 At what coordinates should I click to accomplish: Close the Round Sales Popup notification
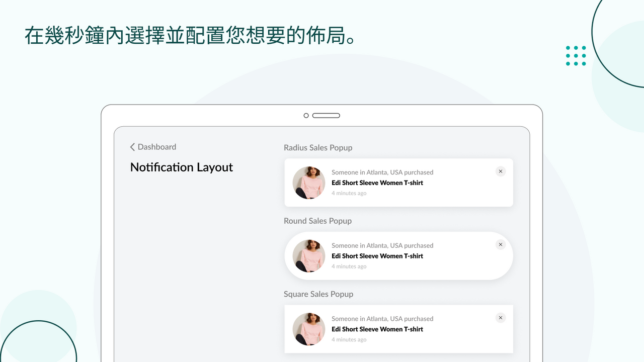click(x=500, y=245)
